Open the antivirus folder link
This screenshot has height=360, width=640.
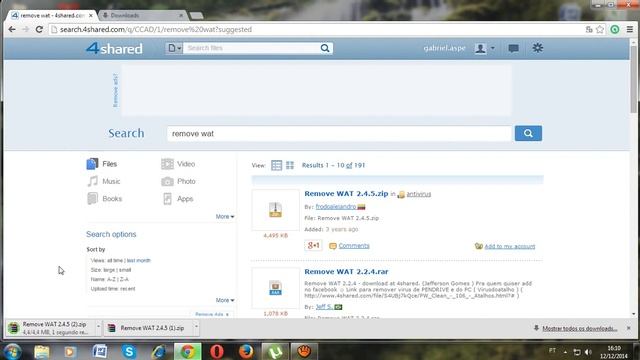coord(418,194)
